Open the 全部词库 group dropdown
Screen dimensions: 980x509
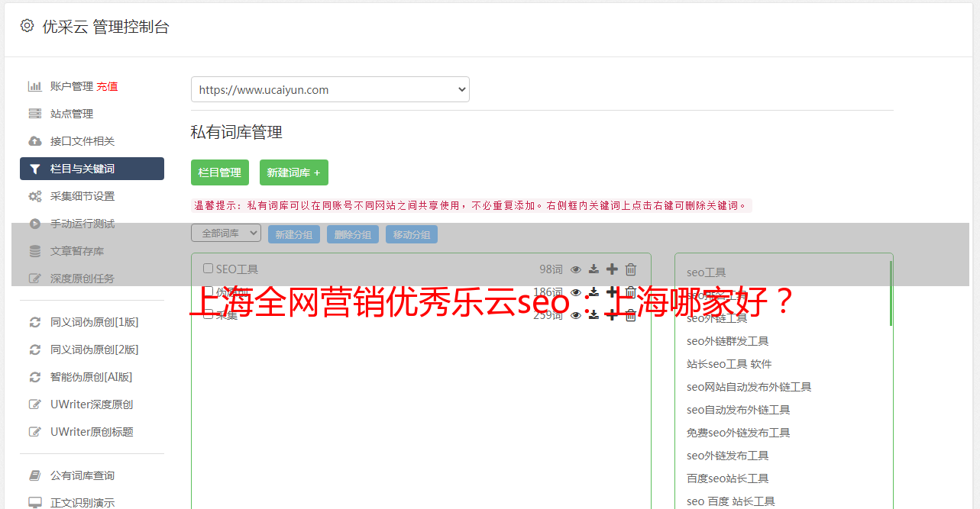226,234
